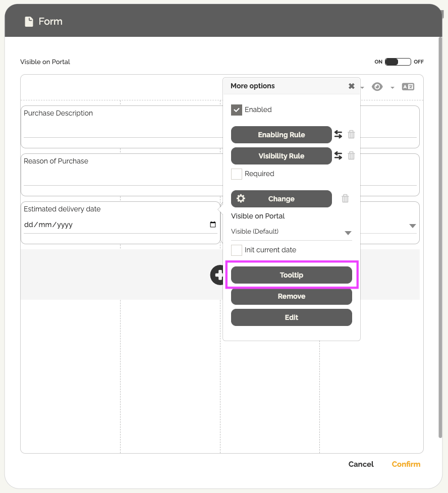This screenshot has height=493, width=448.
Task: Open the translation language icon
Action: 408,87
